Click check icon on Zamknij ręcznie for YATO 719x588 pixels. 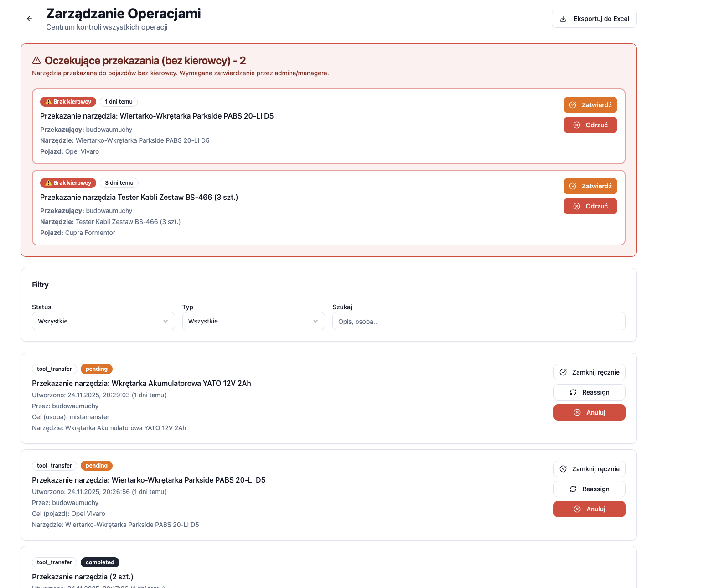click(x=563, y=372)
